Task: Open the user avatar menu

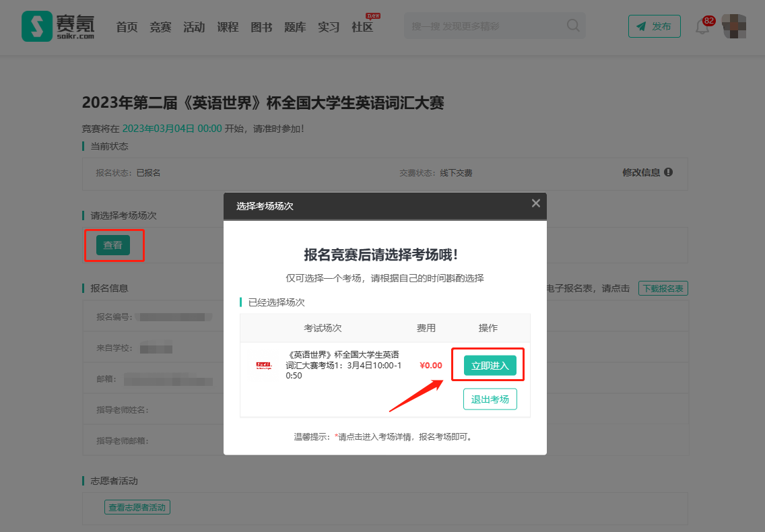Action: [x=734, y=26]
